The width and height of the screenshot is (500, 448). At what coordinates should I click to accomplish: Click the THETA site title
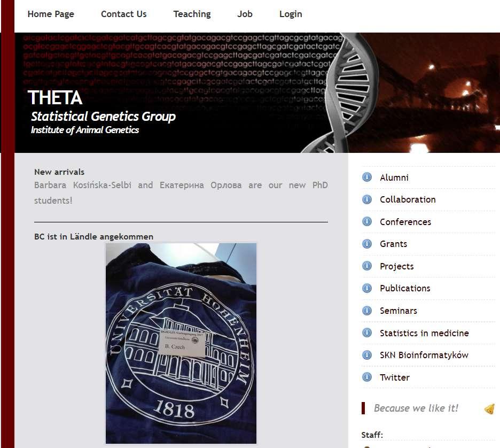pyautogui.click(x=55, y=97)
